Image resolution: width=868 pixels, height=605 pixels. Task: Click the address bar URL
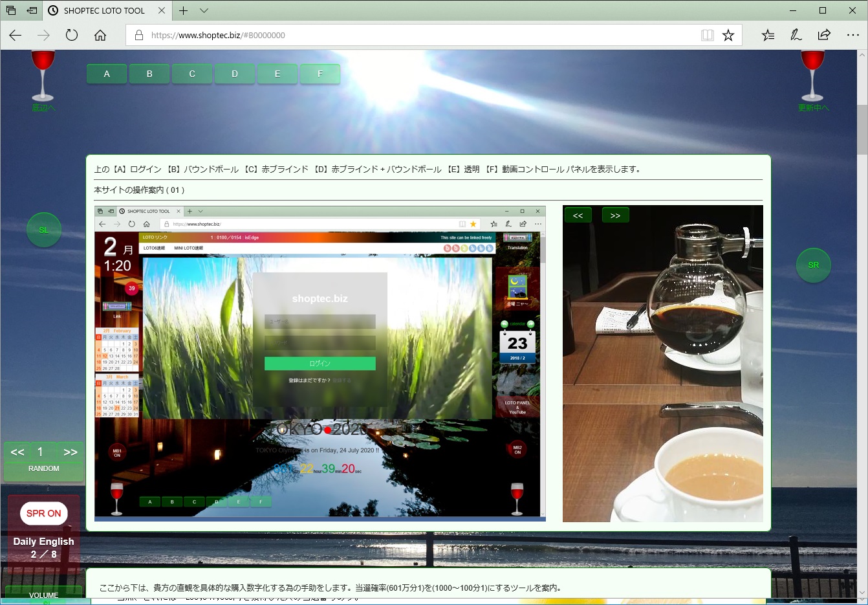tap(218, 35)
